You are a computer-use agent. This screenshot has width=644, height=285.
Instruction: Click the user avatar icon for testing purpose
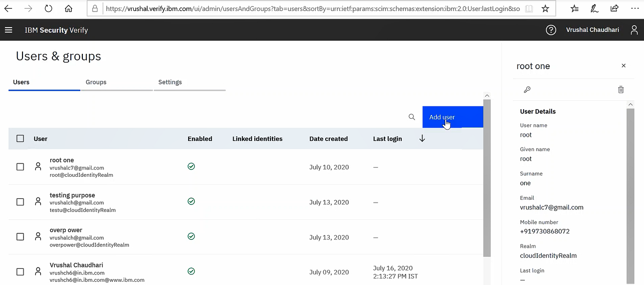[x=38, y=202]
